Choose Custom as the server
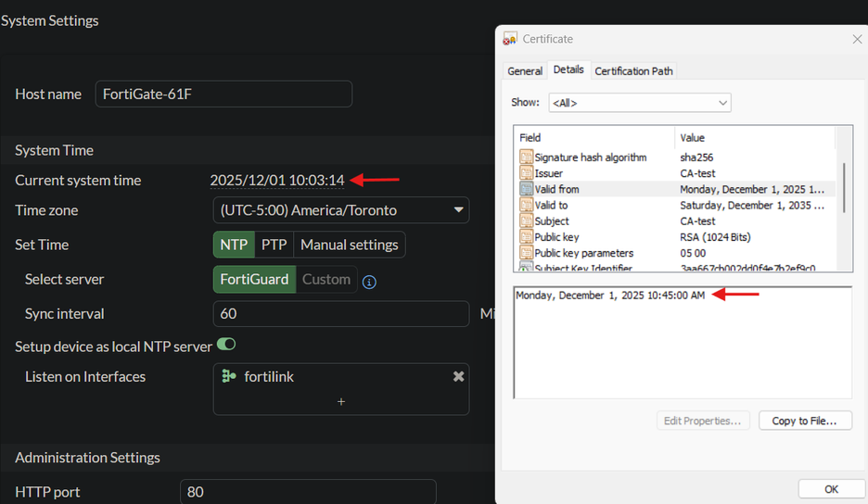Viewport: 868px width, 504px height. [326, 280]
